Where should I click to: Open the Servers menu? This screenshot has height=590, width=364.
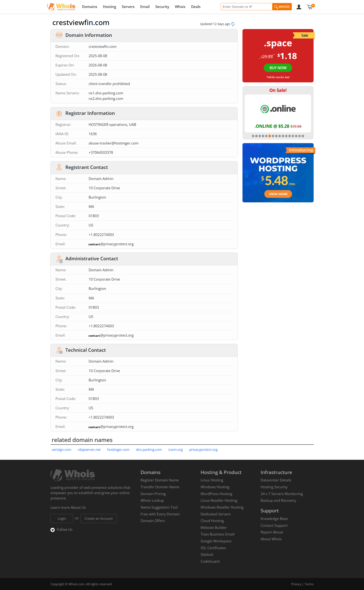(128, 7)
